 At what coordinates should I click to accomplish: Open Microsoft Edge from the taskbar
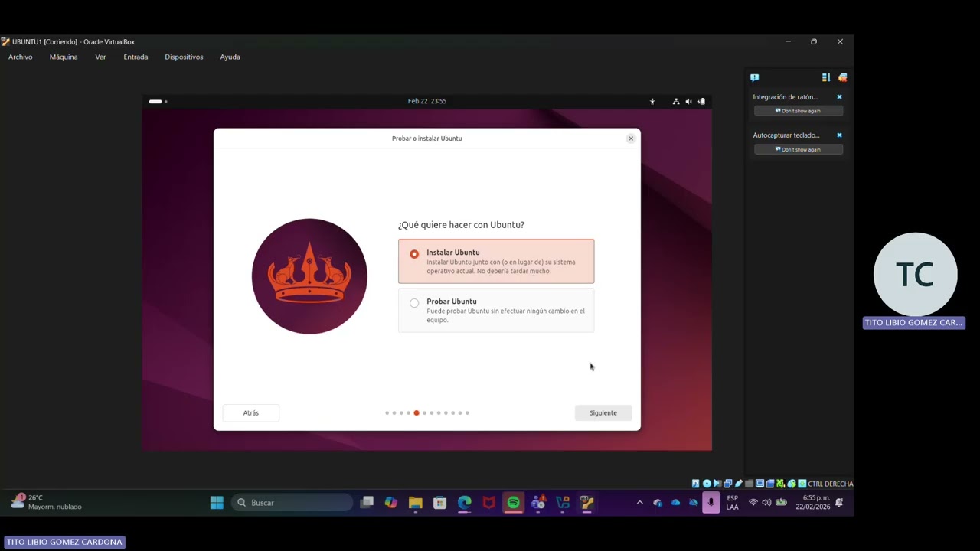[465, 503]
